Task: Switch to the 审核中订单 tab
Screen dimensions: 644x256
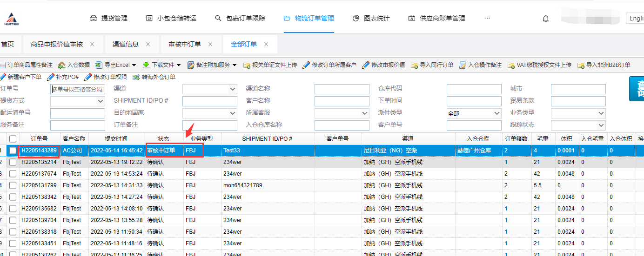Action: [184, 44]
